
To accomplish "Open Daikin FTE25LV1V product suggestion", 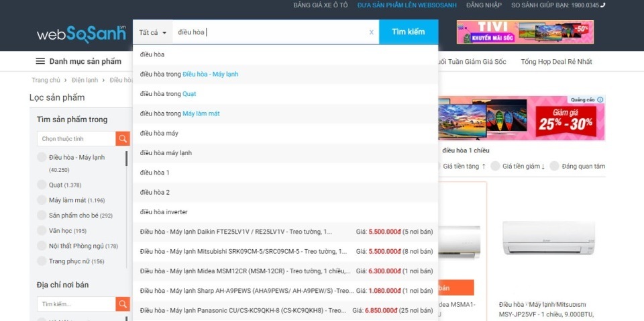I will pyautogui.click(x=286, y=232).
